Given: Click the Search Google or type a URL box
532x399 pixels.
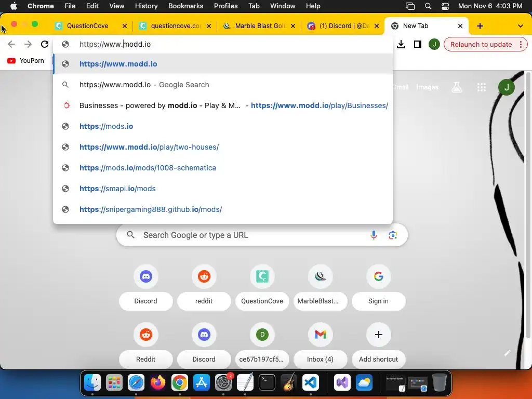Looking at the screenshot, I should click(x=262, y=235).
